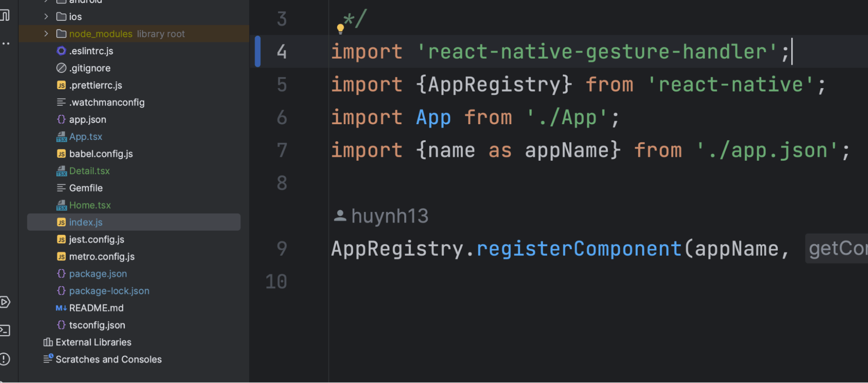The height and width of the screenshot is (383, 868).
Task: Select README.md in the file tree
Action: pos(96,308)
